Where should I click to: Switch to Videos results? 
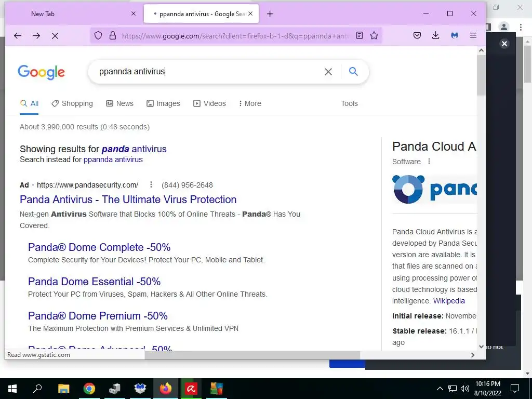pyautogui.click(x=209, y=103)
